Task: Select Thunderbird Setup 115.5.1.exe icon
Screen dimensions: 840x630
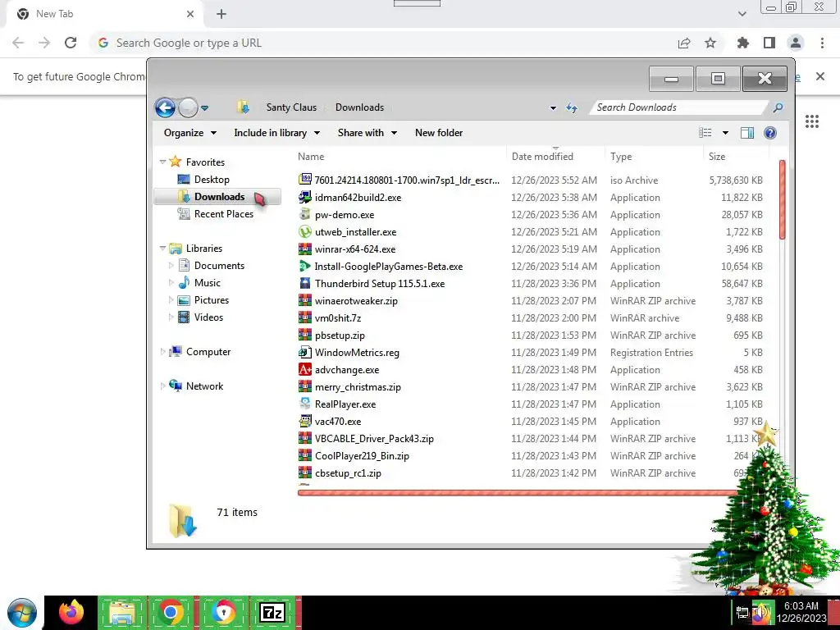Action: (x=305, y=283)
